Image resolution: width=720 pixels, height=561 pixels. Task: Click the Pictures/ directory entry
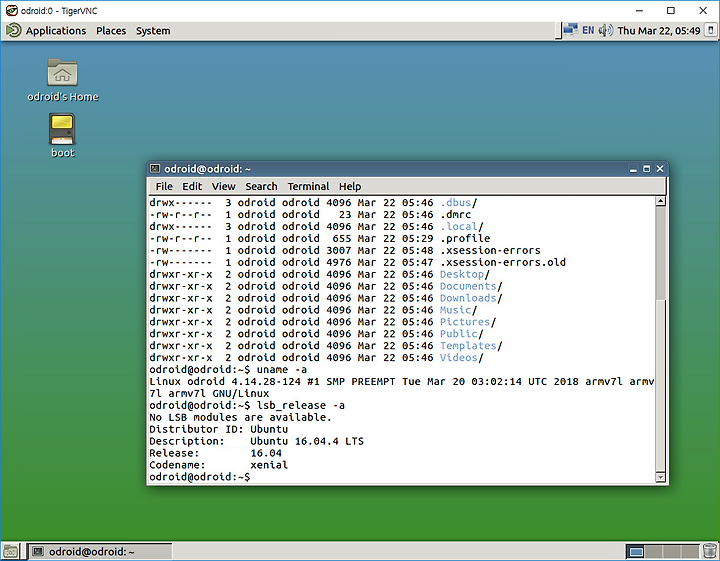click(x=468, y=322)
